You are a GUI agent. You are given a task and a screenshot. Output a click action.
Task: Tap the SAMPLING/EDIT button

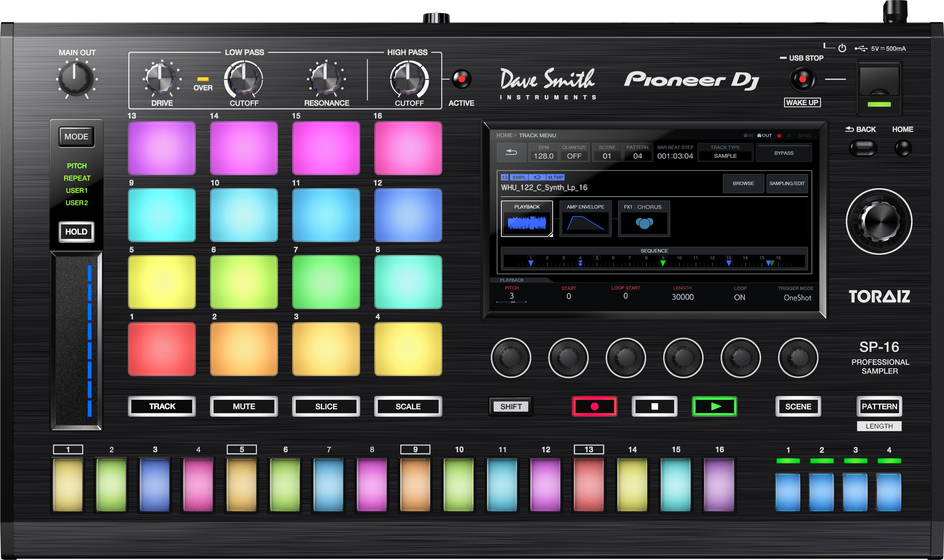coord(787,184)
